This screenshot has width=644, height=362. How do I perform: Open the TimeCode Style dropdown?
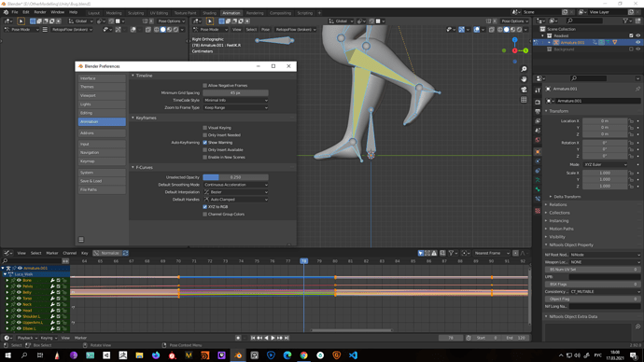coord(236,100)
